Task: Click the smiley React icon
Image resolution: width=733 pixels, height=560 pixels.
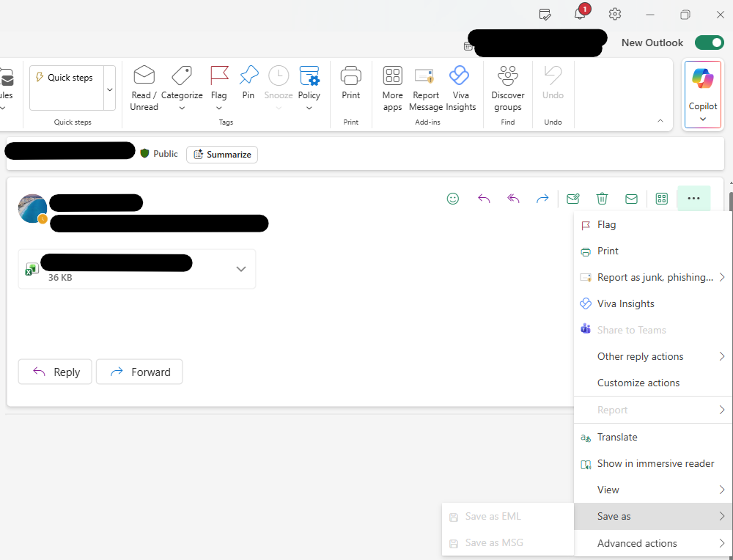Action: pyautogui.click(x=452, y=199)
